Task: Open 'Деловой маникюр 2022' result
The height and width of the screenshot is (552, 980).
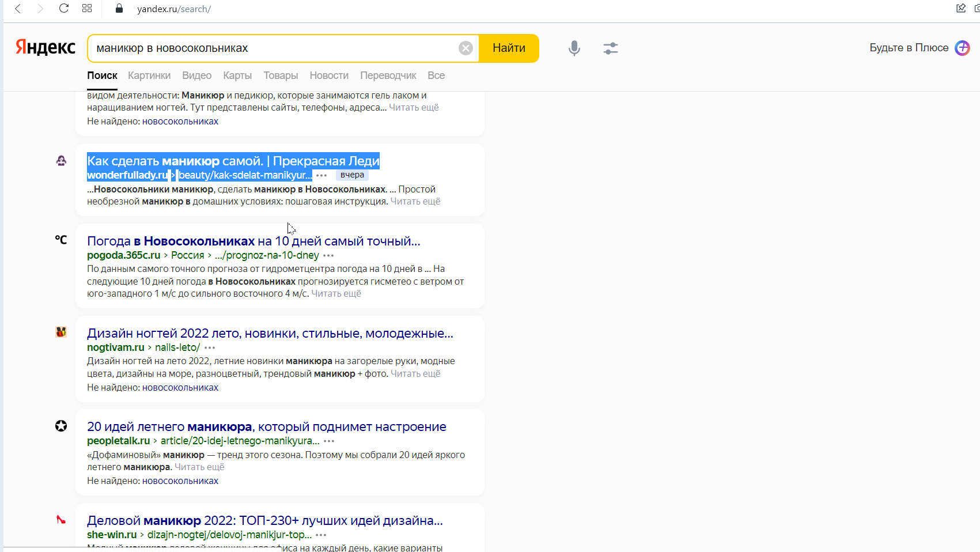Action: tap(265, 520)
